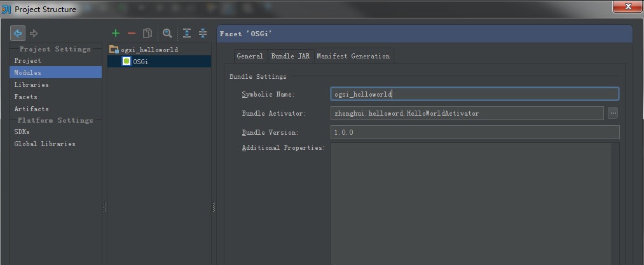644x265 pixels.
Task: Open Global Libraries settings
Action: [45, 144]
